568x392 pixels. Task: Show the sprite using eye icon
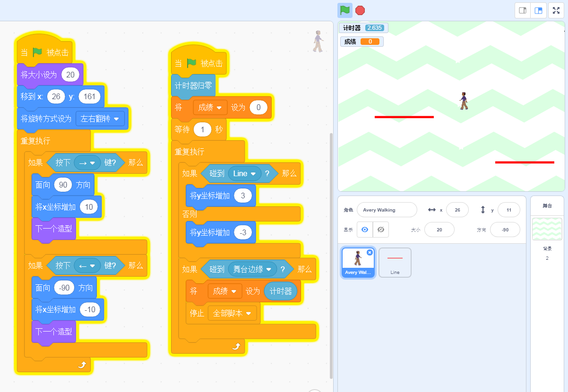(x=365, y=230)
